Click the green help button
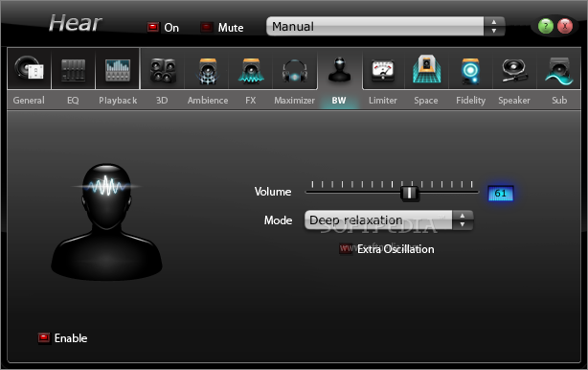Viewport: 588px width, 370px height. pos(545,26)
